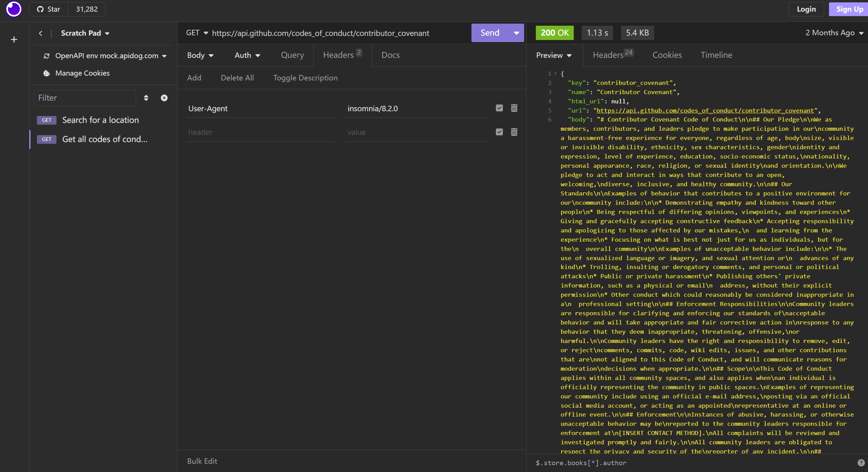Focus the Filter input field
This screenshot has height=472, width=868.
click(x=85, y=98)
